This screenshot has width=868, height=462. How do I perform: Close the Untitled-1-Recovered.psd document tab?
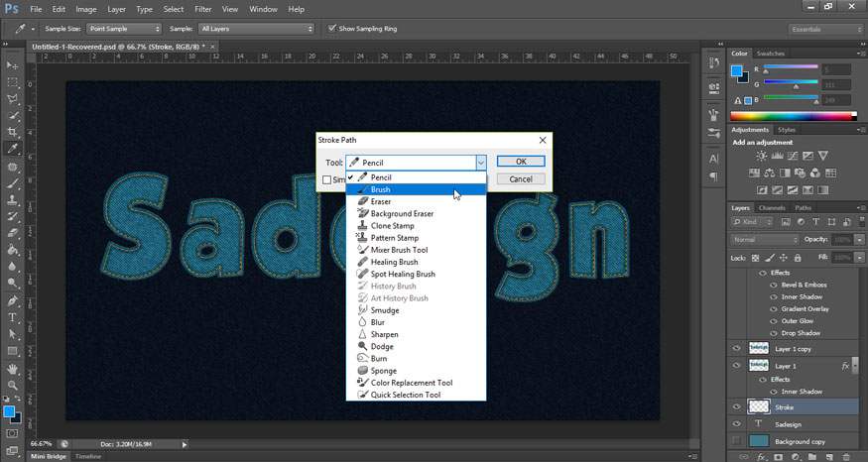click(212, 47)
